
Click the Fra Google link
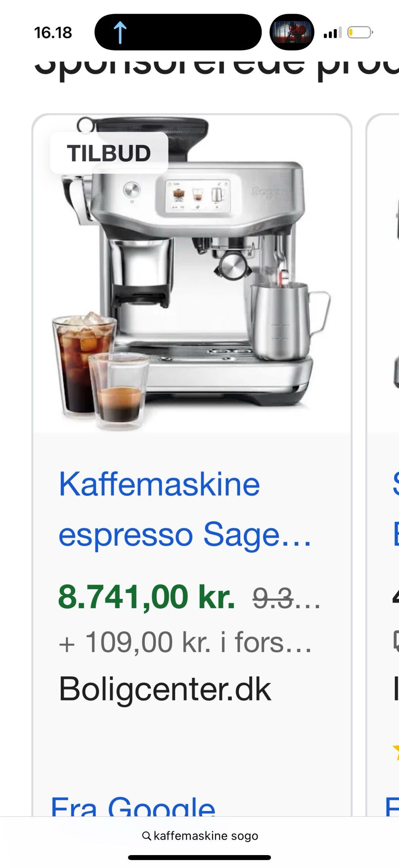coord(133,805)
